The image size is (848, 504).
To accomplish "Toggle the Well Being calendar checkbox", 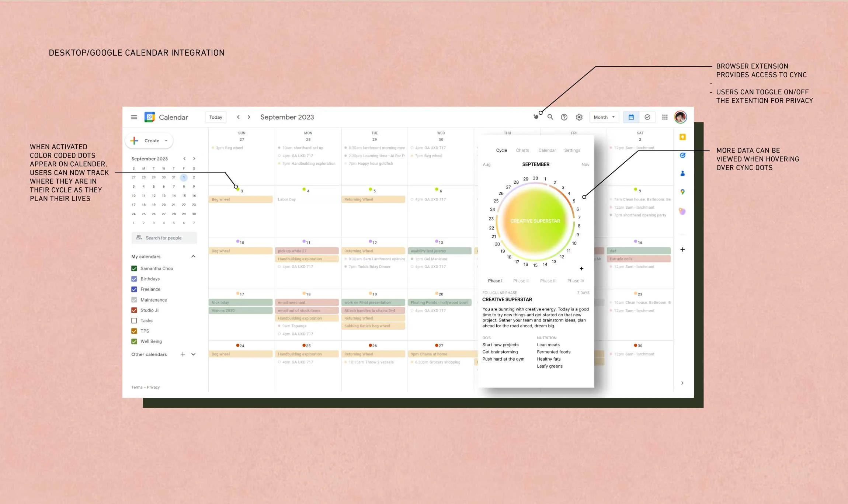I will pyautogui.click(x=134, y=341).
